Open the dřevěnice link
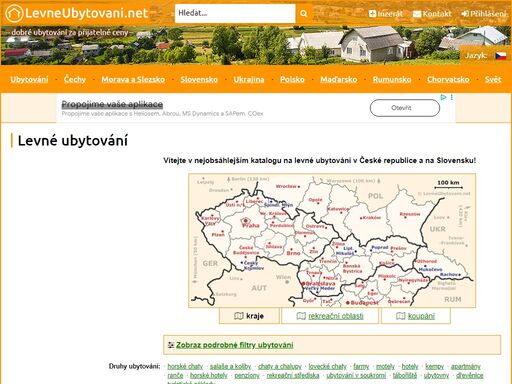This screenshot has width=512, height=384. [x=470, y=375]
